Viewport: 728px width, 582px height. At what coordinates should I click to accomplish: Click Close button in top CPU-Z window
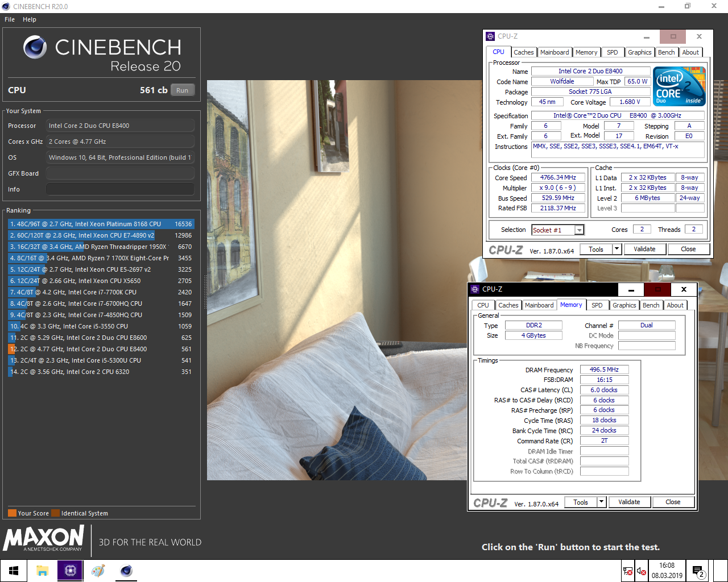688,249
